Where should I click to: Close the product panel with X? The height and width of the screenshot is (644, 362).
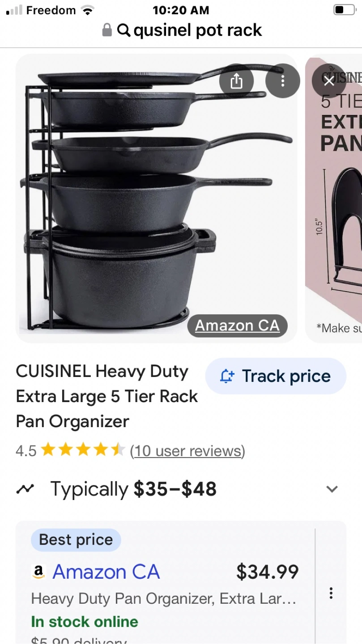(329, 81)
